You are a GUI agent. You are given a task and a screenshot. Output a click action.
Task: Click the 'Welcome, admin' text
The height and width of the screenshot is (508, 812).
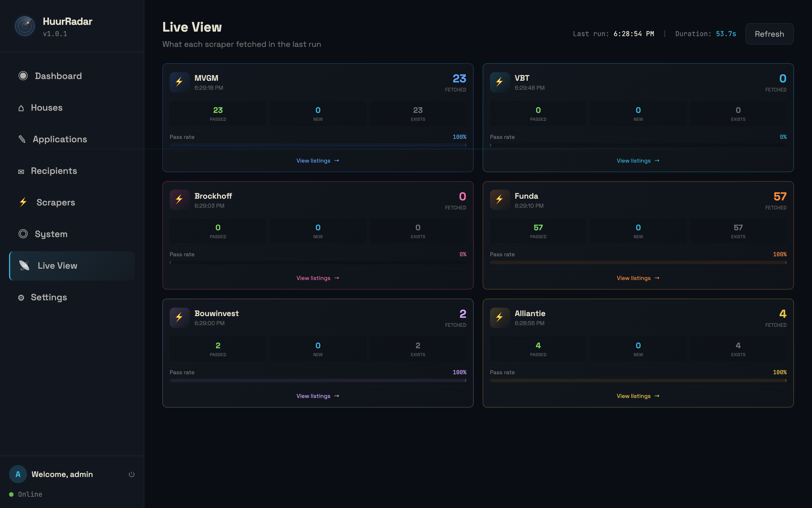coord(62,474)
